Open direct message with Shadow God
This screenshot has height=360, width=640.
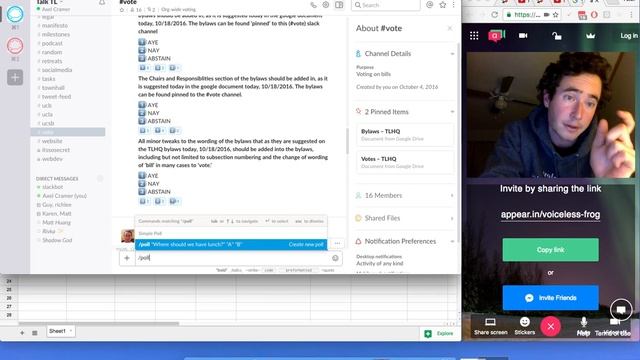click(x=57, y=240)
